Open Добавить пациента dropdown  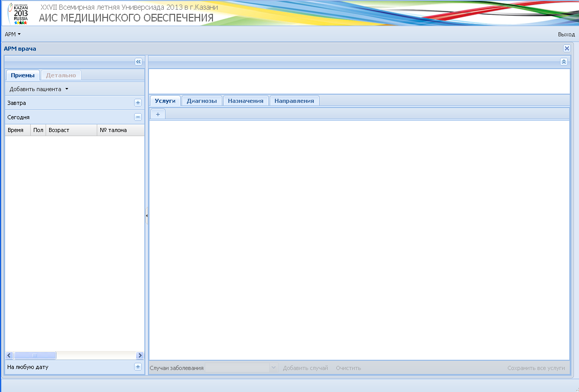39,89
